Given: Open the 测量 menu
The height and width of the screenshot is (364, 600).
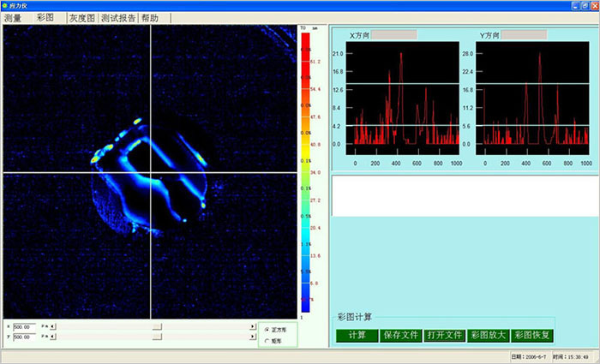Looking at the screenshot, I should click(x=13, y=18).
